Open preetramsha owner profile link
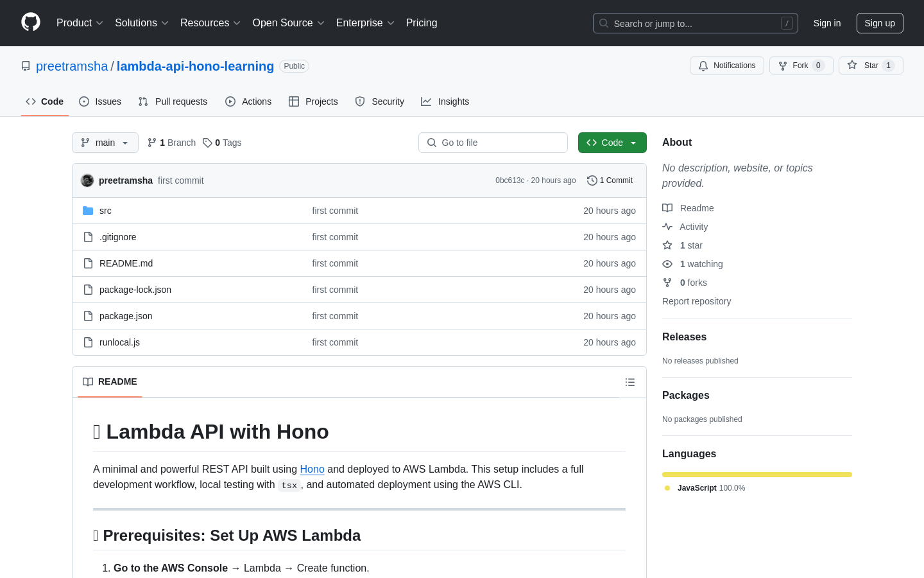924x578 pixels. 72,66
